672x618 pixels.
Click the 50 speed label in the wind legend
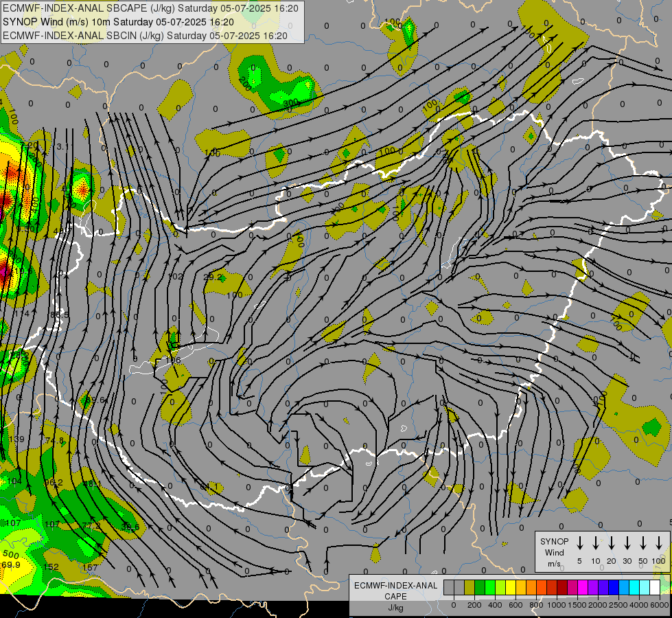(643, 561)
